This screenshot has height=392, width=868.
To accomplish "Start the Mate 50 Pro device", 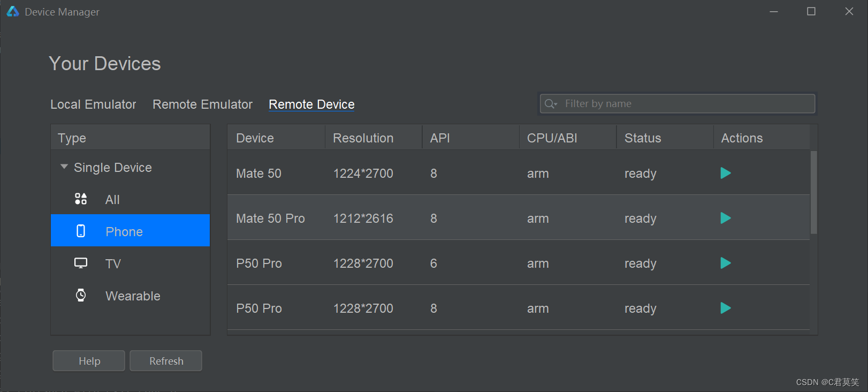I will click(726, 218).
